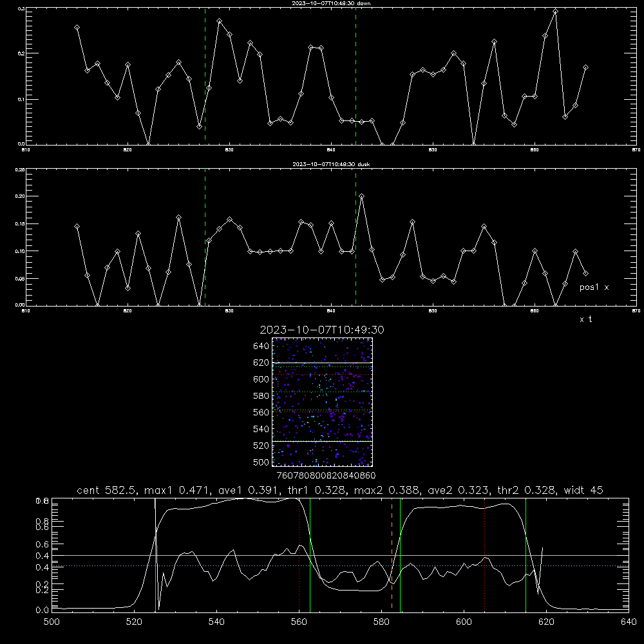Viewport: 644px width, 644px height.
Task: Select the rightmost data point of dawn plot
Action: [585, 67]
